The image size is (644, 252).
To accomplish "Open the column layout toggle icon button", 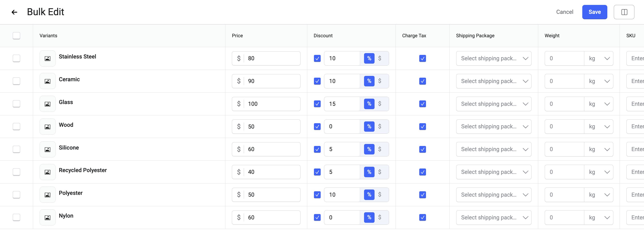I will click(624, 12).
